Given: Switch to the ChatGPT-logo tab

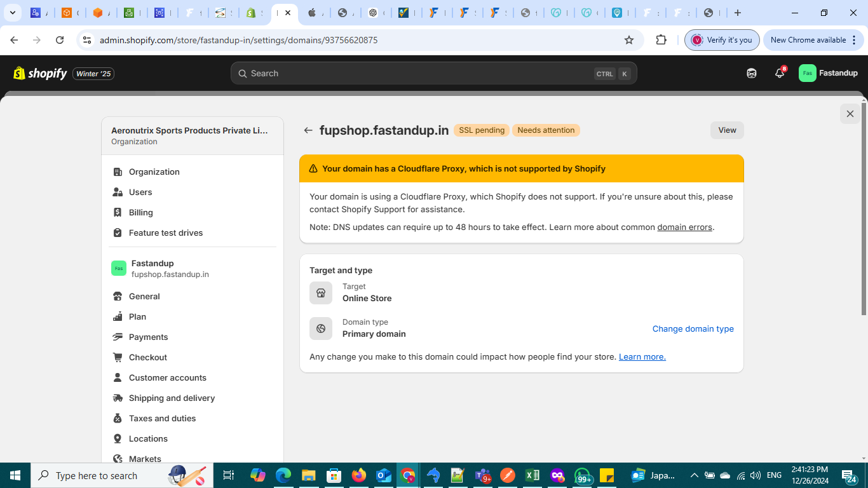Looking at the screenshot, I should click(373, 13).
